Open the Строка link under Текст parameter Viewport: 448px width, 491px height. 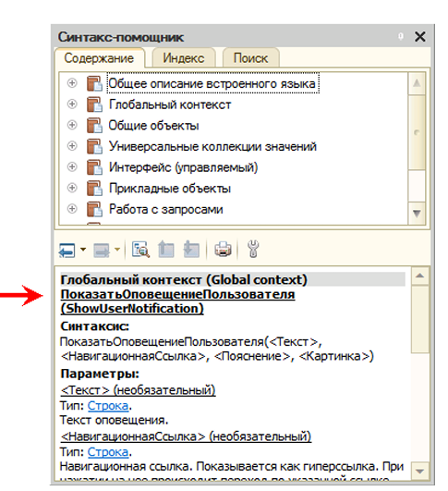(x=108, y=406)
